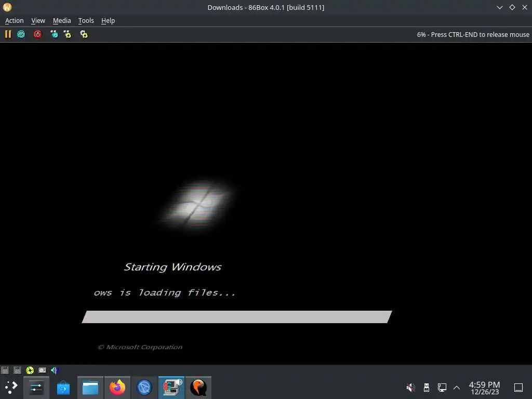This screenshot has height=399, width=532.
Task: Launch Firefox from the taskbar
Action: pos(117,388)
